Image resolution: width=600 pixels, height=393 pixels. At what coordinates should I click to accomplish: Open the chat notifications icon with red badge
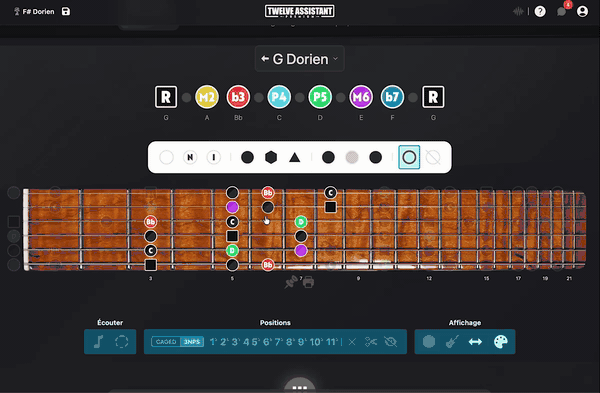561,11
